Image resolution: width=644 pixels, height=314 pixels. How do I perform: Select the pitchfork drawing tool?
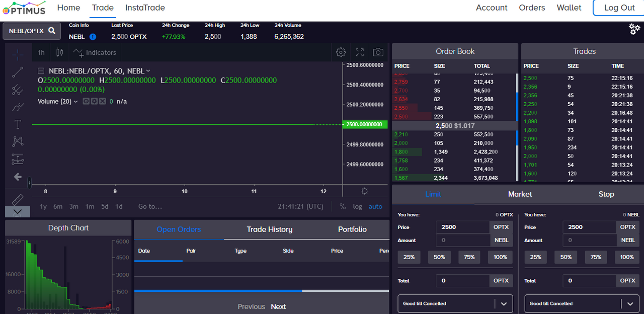point(18,90)
